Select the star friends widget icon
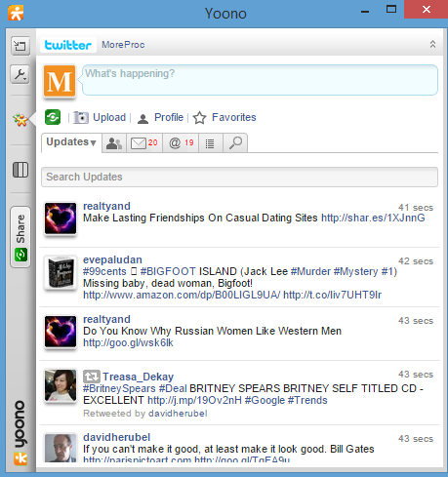Viewport: 448px width, 477px height. 20,120
